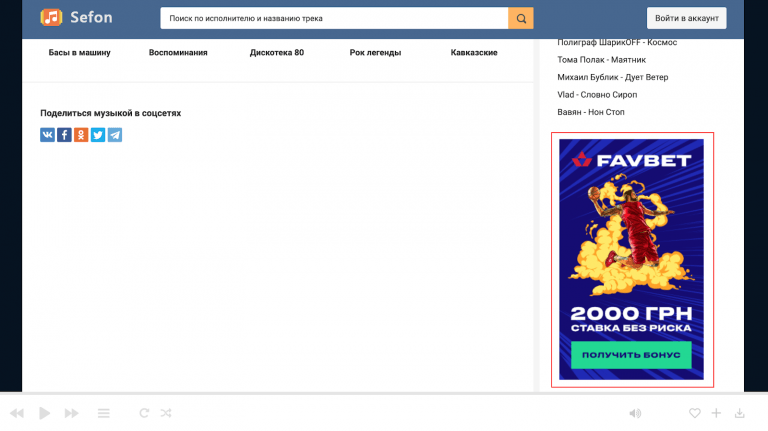Viewport: 768px width, 431px height.
Task: Open the Воспоминания category
Action: tap(178, 52)
